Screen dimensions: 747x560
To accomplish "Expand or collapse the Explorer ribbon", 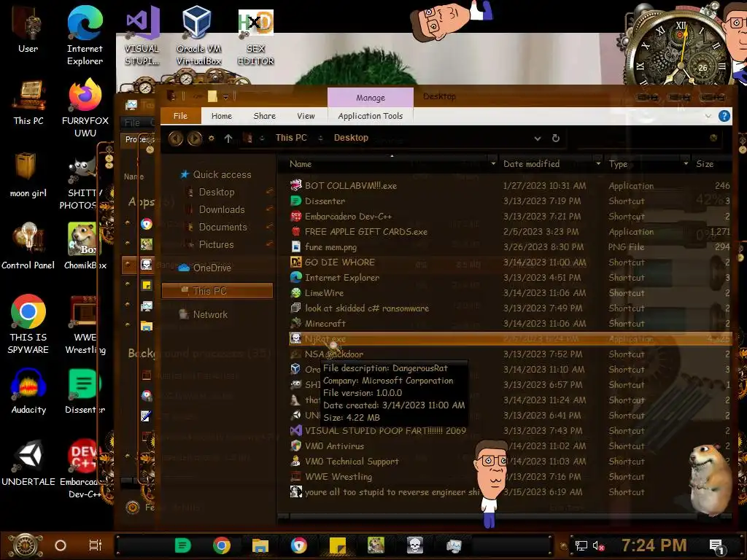I will (x=708, y=116).
